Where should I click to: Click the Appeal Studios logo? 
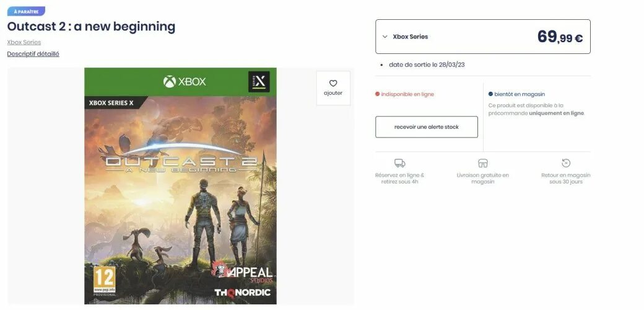[x=242, y=272]
